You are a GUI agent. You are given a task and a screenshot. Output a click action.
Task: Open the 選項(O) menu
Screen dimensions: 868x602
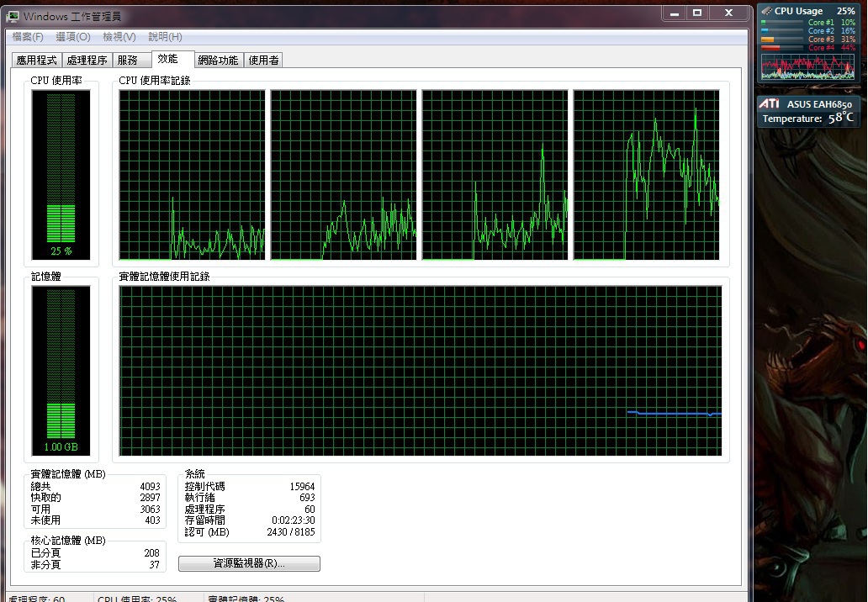point(73,37)
